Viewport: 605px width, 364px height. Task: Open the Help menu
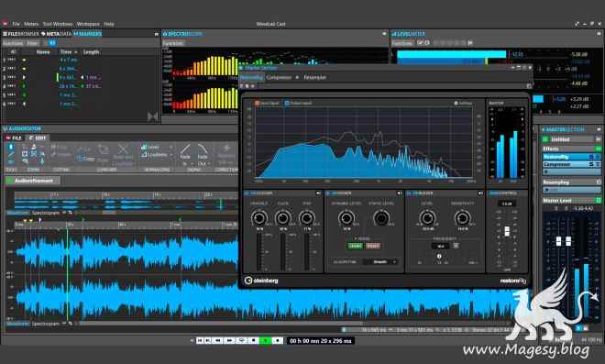pos(109,24)
